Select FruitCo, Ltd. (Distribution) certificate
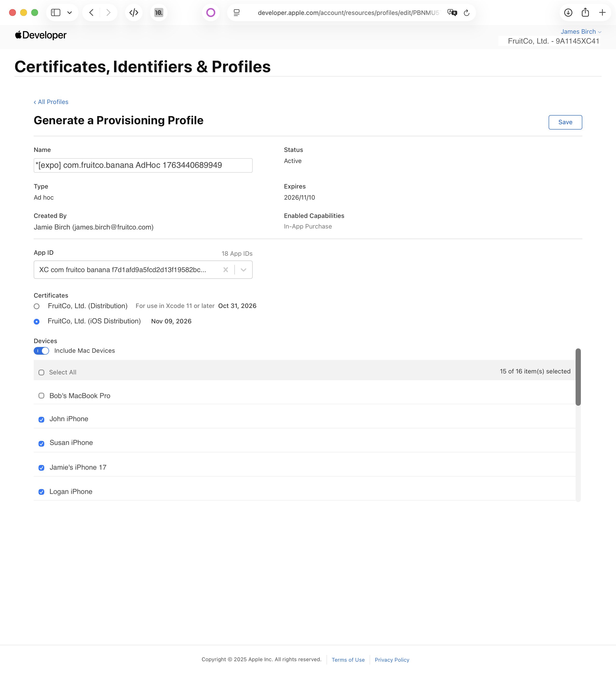Image resolution: width=616 pixels, height=679 pixels. click(x=37, y=307)
